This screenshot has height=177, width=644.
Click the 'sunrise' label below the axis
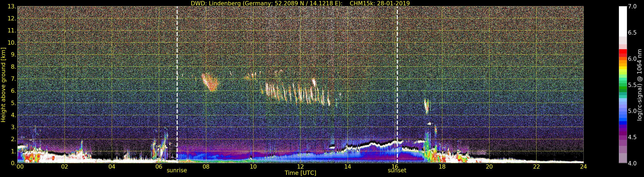pyautogui.click(x=177, y=170)
